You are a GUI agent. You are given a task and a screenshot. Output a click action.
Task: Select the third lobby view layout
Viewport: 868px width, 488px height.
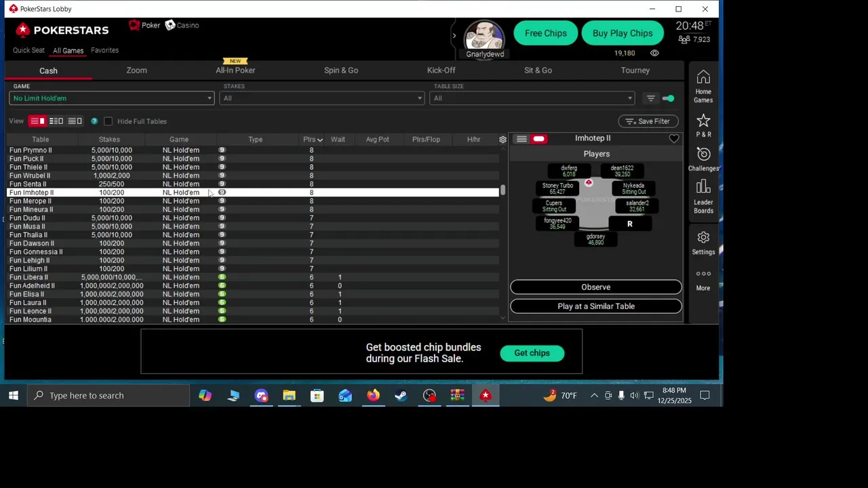pos(75,121)
